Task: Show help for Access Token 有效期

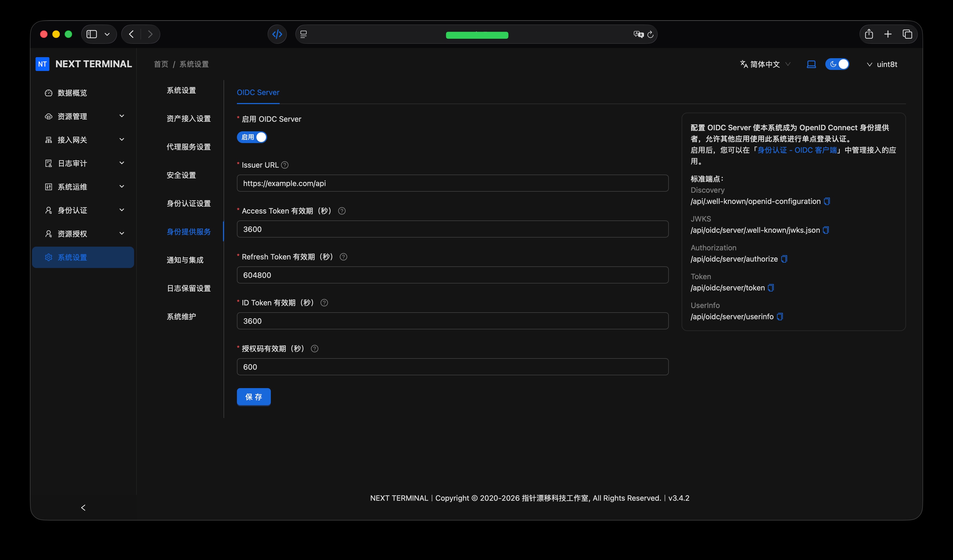Action: coord(342,211)
